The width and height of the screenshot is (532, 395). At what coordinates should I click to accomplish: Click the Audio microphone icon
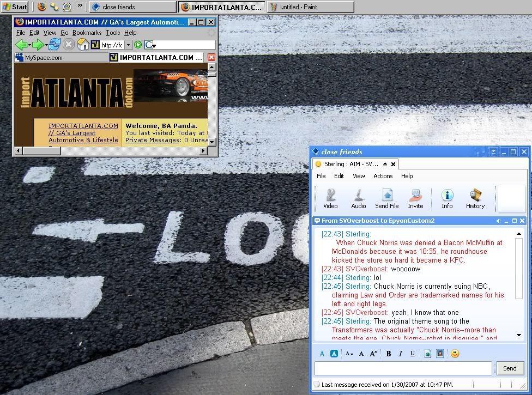(358, 199)
